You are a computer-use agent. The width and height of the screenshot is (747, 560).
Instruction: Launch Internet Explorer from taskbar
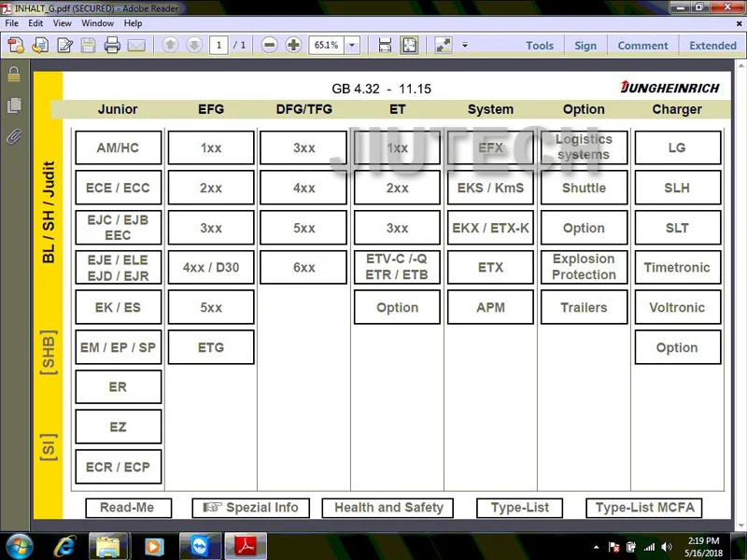pos(63,546)
